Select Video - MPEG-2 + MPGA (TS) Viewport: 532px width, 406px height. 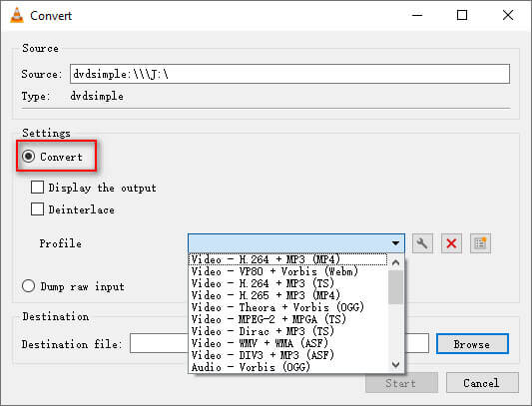click(287, 319)
